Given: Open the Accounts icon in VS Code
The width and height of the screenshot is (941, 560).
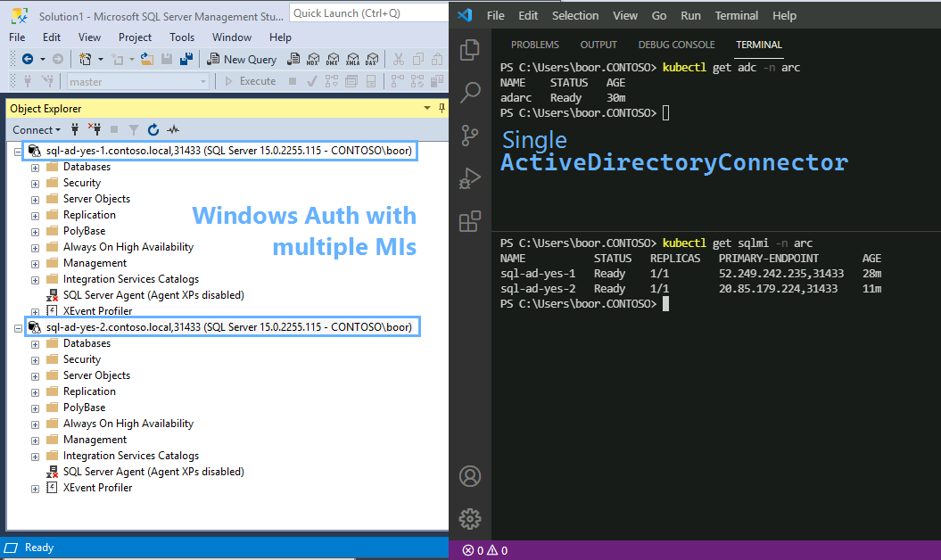Looking at the screenshot, I should (470, 476).
